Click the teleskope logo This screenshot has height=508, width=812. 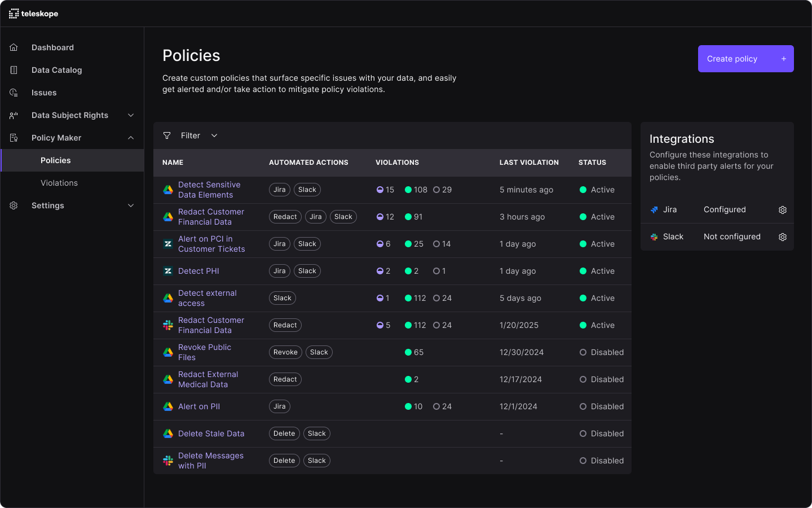[34, 14]
